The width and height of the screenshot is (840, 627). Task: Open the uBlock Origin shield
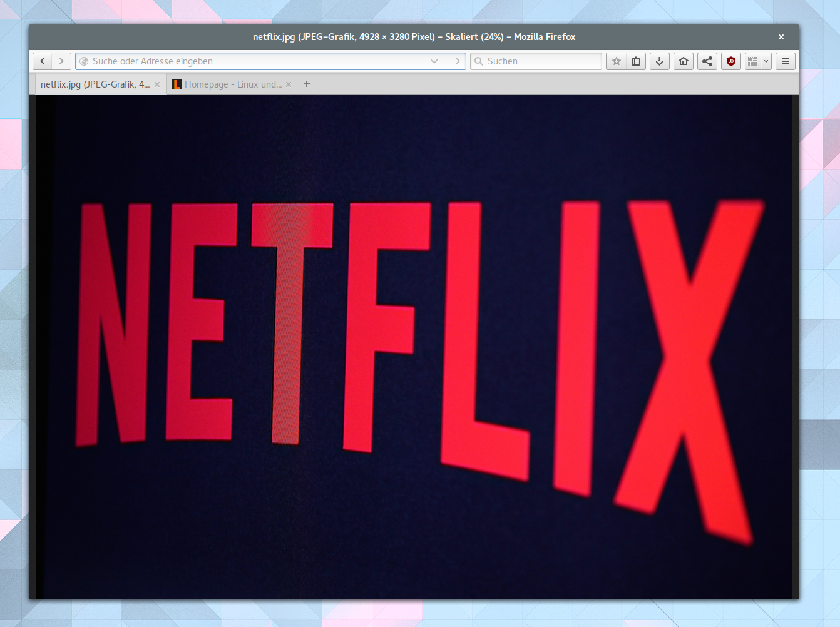[730, 61]
